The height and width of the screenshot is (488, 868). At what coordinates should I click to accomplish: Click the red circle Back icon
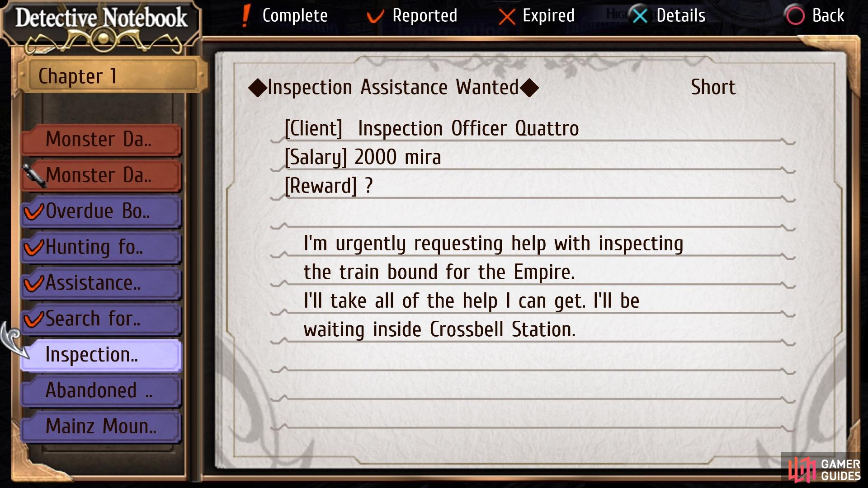point(795,16)
